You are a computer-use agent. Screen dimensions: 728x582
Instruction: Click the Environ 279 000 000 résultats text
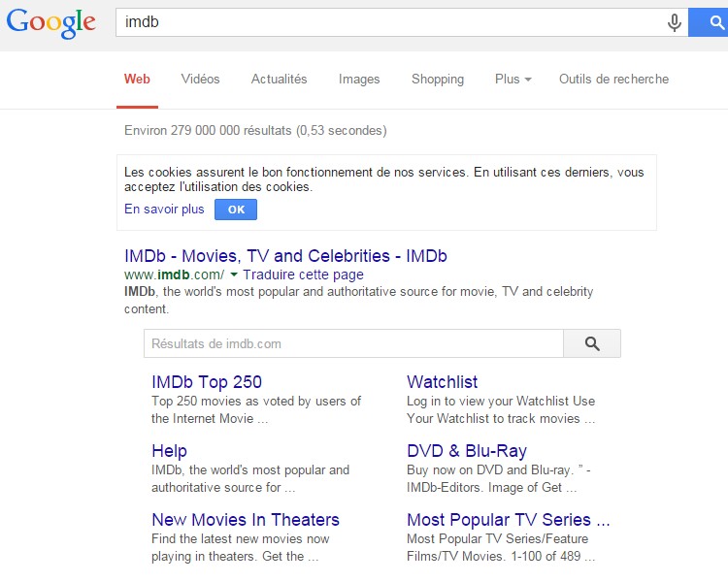coord(255,130)
